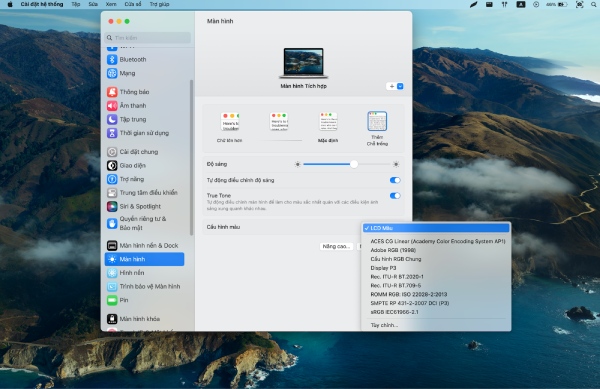Open the Apple menu

click(x=10, y=5)
